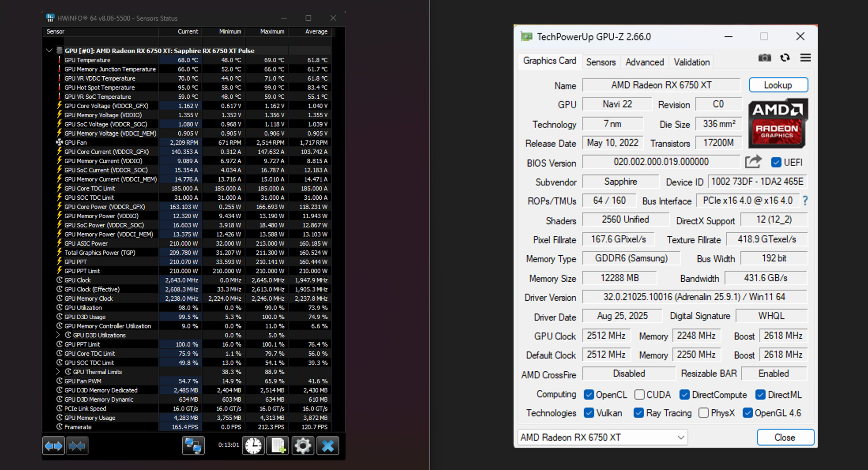The height and width of the screenshot is (470, 868).
Task: Toggle the CUDA checkbox
Action: (639, 395)
